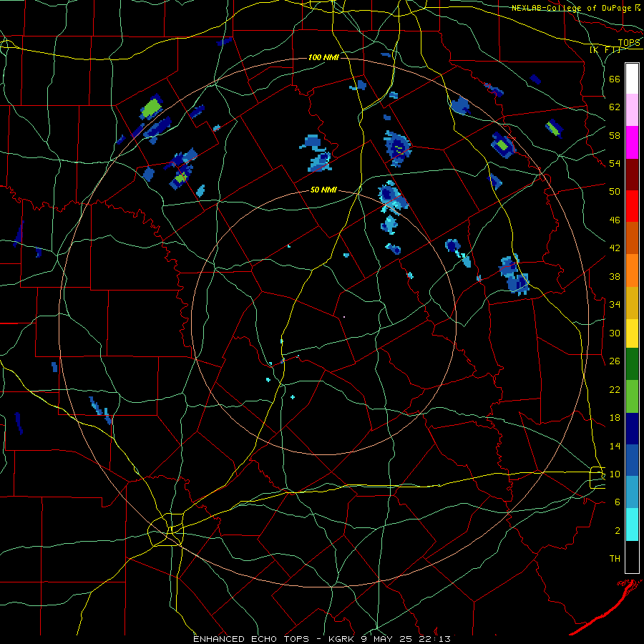Click the "34" legend value
Image resolution: width=644 pixels, height=644 pixels.
(x=615, y=305)
